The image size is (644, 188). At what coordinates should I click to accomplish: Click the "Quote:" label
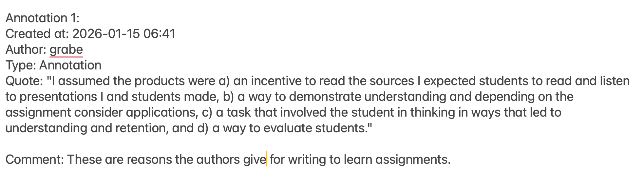point(24,81)
